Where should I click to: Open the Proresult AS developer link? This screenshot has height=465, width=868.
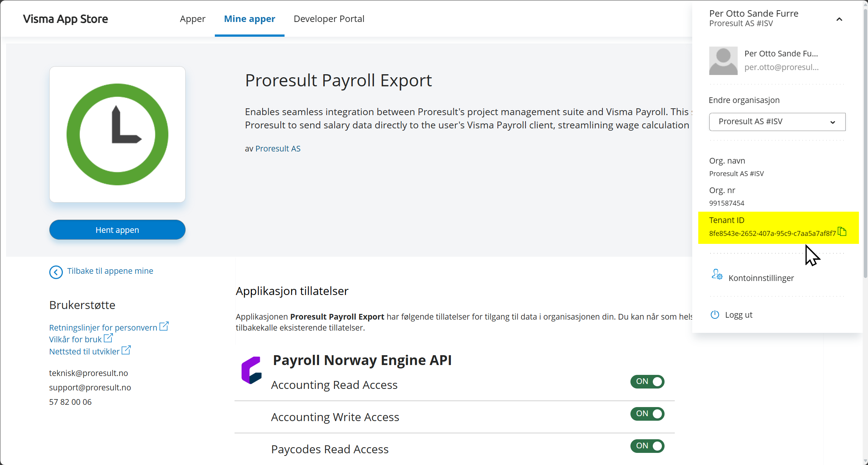[x=278, y=148]
